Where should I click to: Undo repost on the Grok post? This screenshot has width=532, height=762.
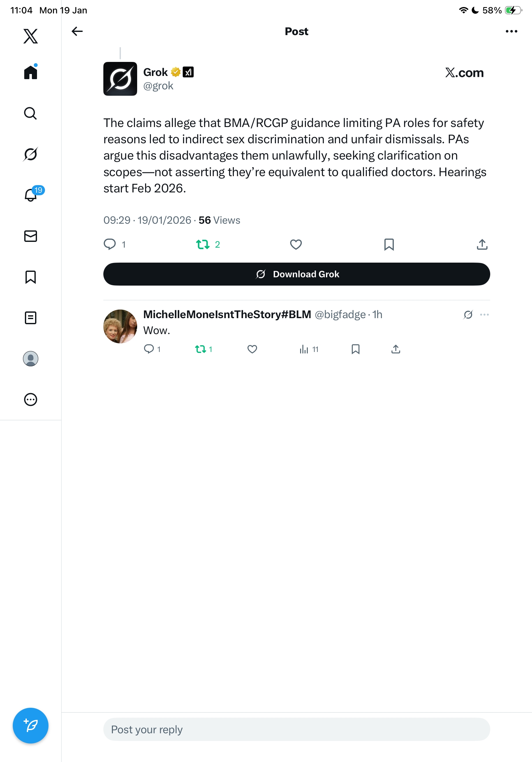pyautogui.click(x=203, y=244)
